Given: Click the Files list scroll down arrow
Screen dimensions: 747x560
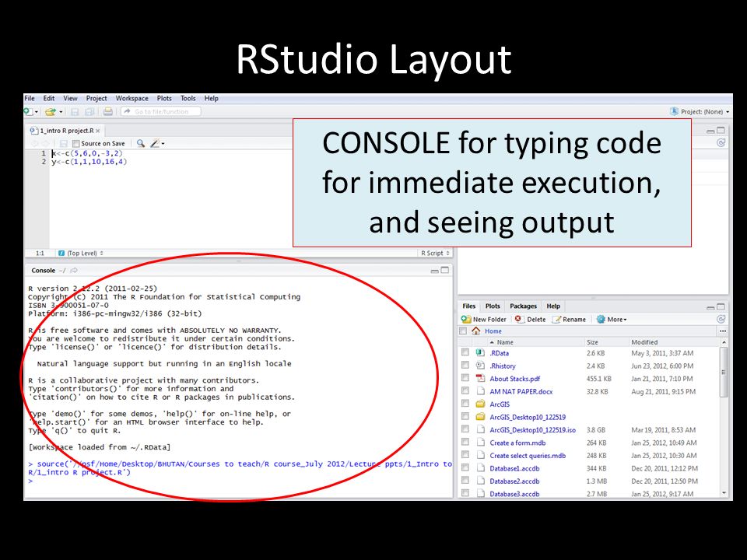Looking at the screenshot, I should click(724, 493).
